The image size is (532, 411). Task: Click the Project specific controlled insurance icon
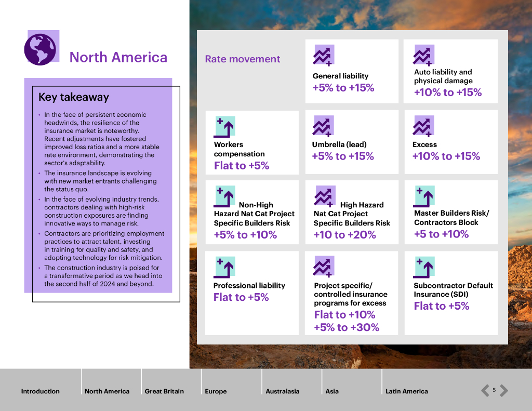[324, 267]
